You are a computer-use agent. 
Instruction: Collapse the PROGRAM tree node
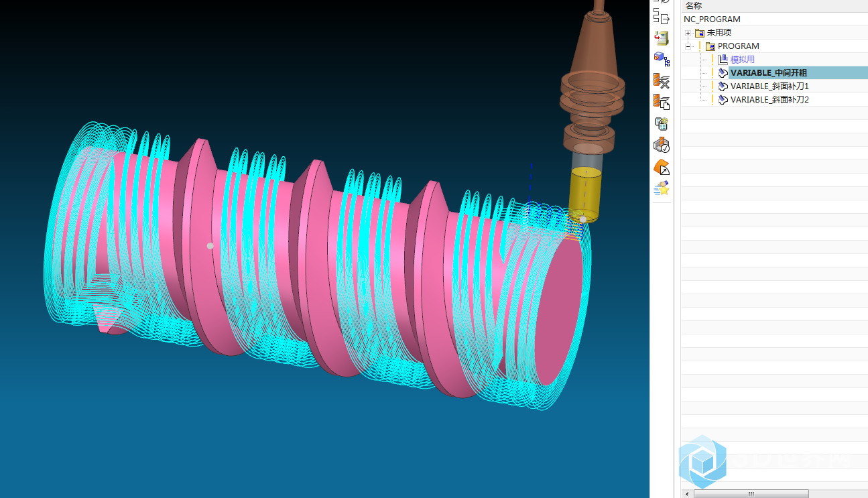click(688, 46)
